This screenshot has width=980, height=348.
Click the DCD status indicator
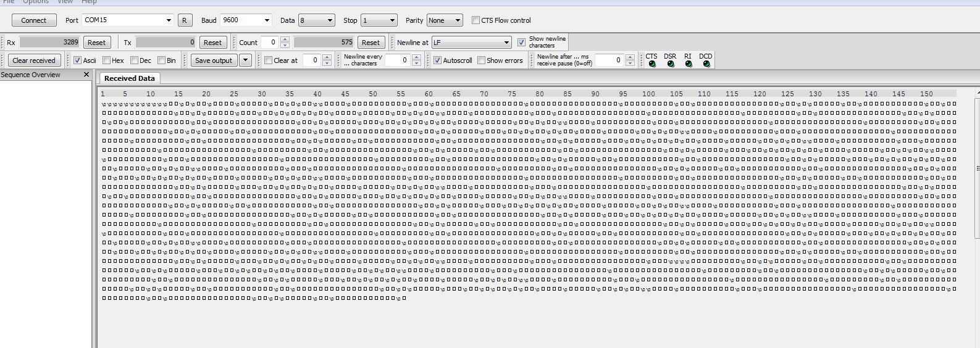(706, 64)
